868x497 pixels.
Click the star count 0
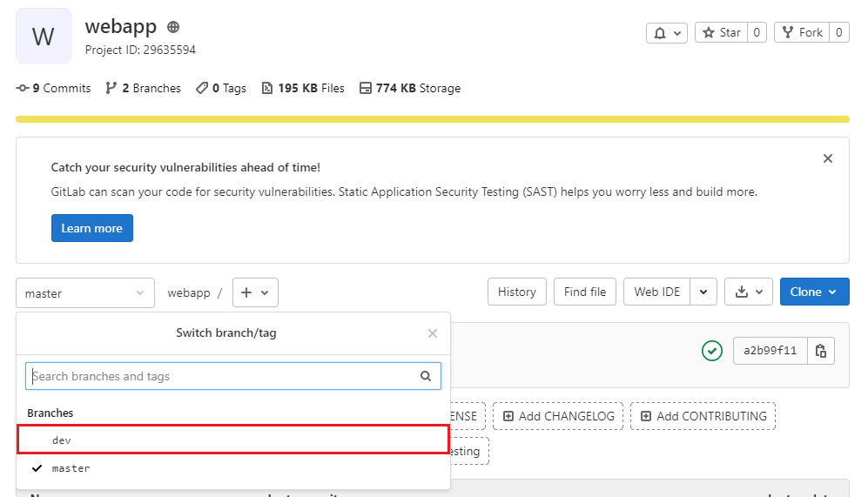(x=757, y=33)
